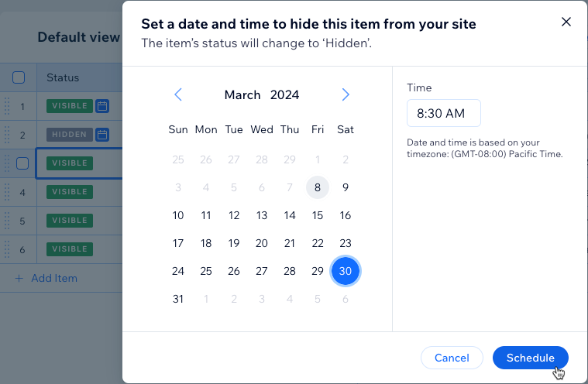
Task: Select today's date, March 8
Action: (x=318, y=187)
